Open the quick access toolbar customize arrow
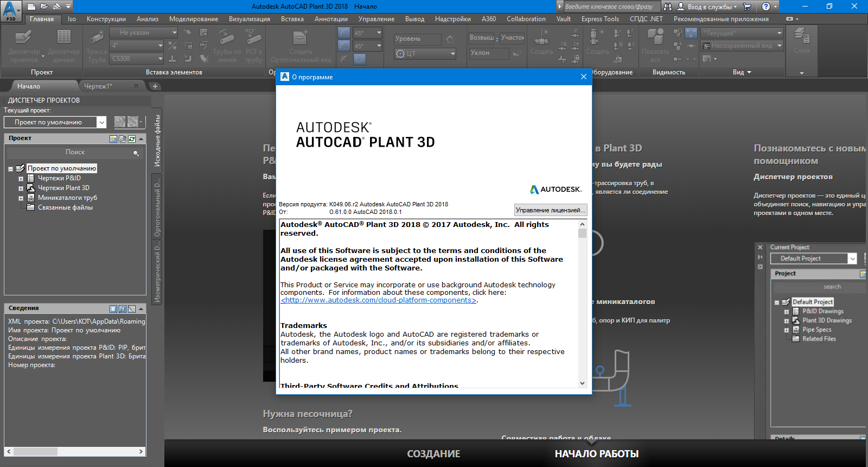868x467 pixels. pos(68,7)
